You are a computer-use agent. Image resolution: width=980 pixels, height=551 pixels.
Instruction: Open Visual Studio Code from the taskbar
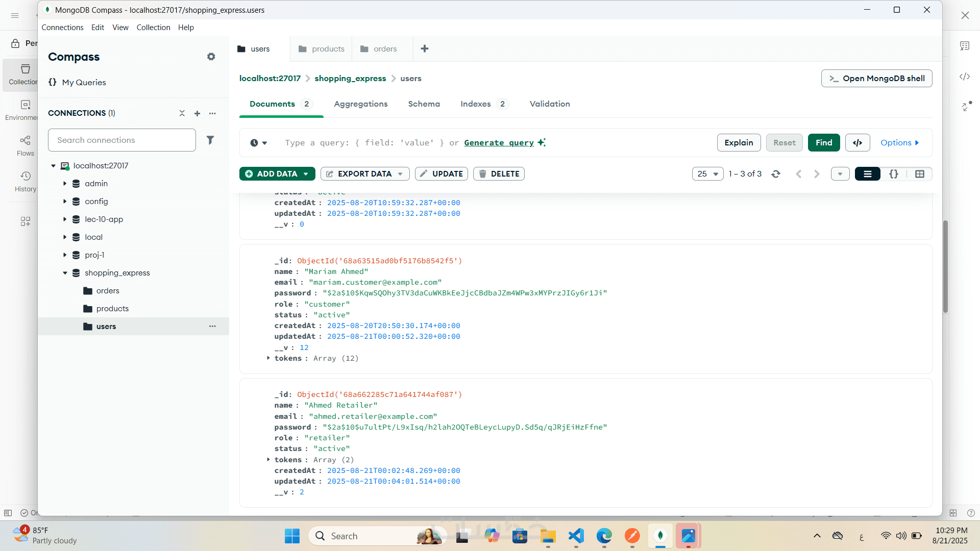(576, 536)
